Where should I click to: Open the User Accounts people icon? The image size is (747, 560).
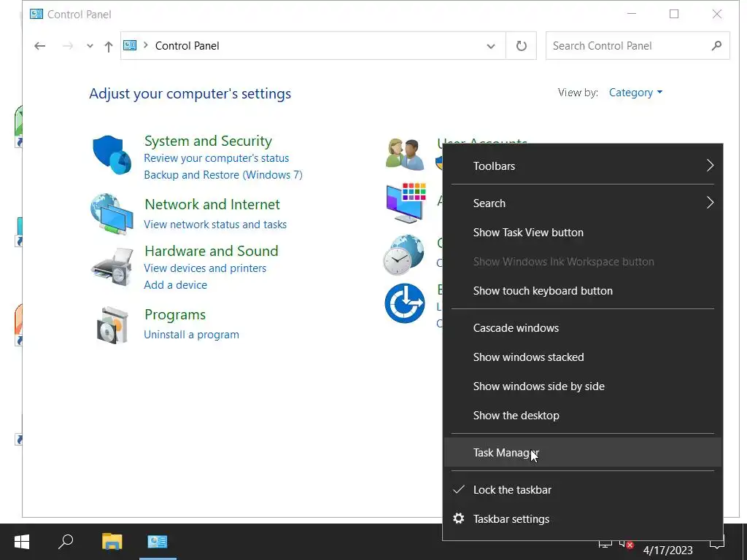click(404, 155)
